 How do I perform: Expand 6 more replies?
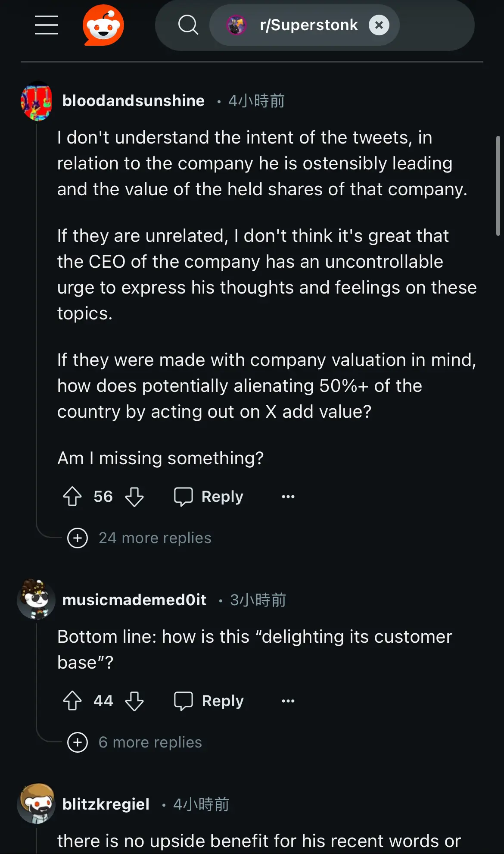point(135,742)
